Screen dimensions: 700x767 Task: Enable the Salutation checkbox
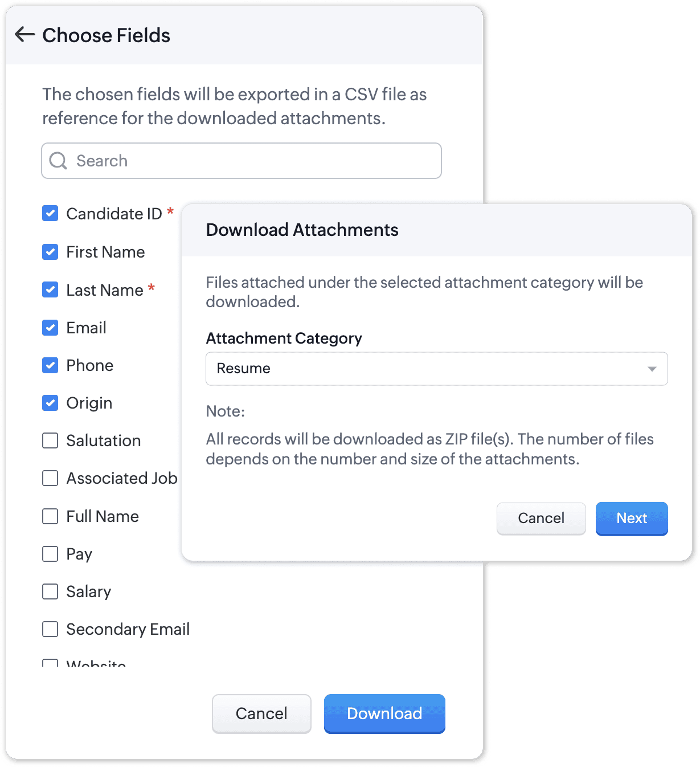click(x=50, y=440)
